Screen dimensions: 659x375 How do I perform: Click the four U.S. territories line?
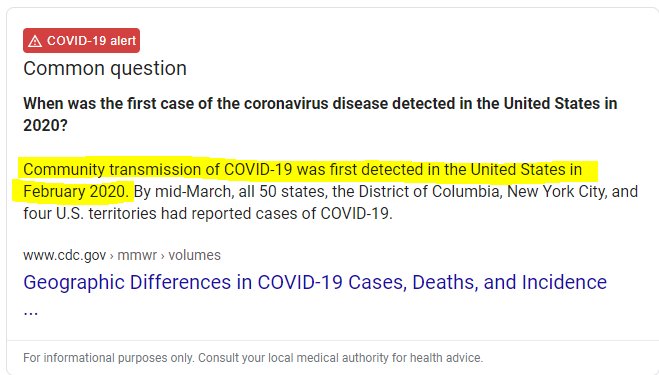[208, 213]
